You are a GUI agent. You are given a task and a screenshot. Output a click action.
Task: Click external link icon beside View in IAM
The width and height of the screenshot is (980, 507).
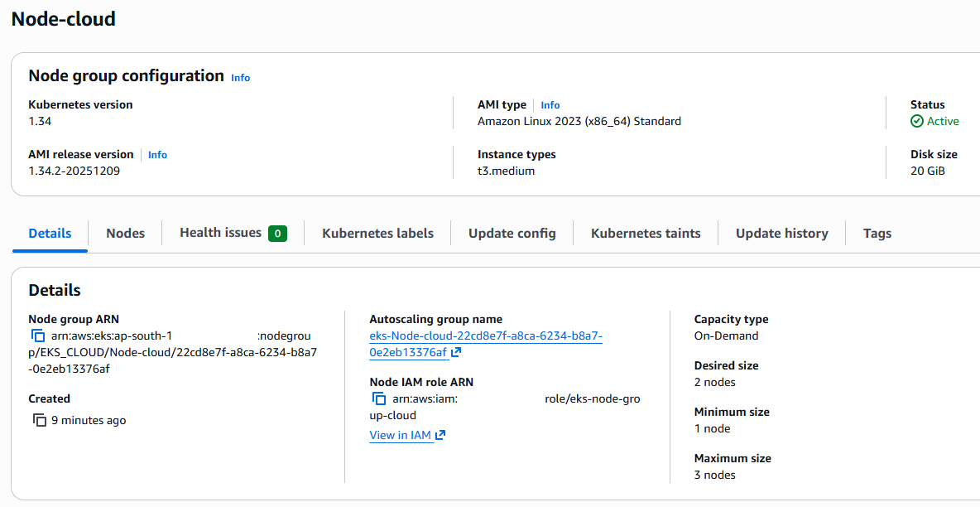440,435
